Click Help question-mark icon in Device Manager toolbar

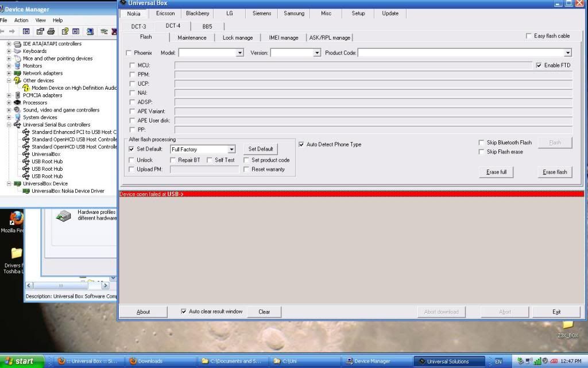click(65, 32)
